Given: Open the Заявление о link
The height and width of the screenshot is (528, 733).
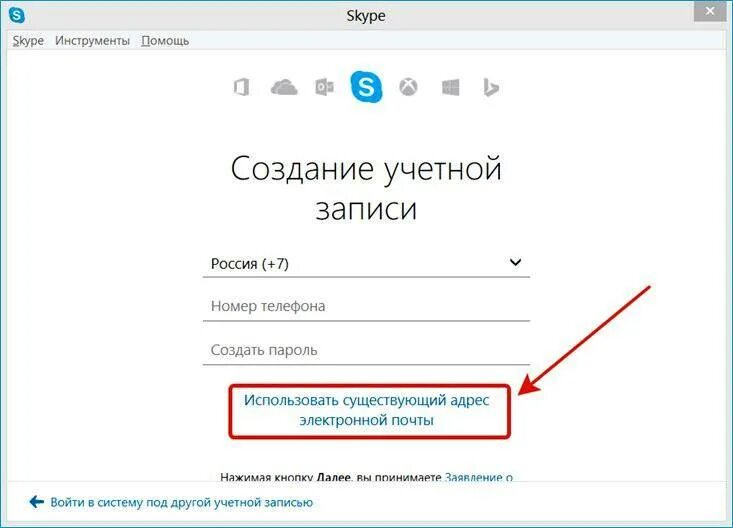Looking at the screenshot, I should click(479, 477).
